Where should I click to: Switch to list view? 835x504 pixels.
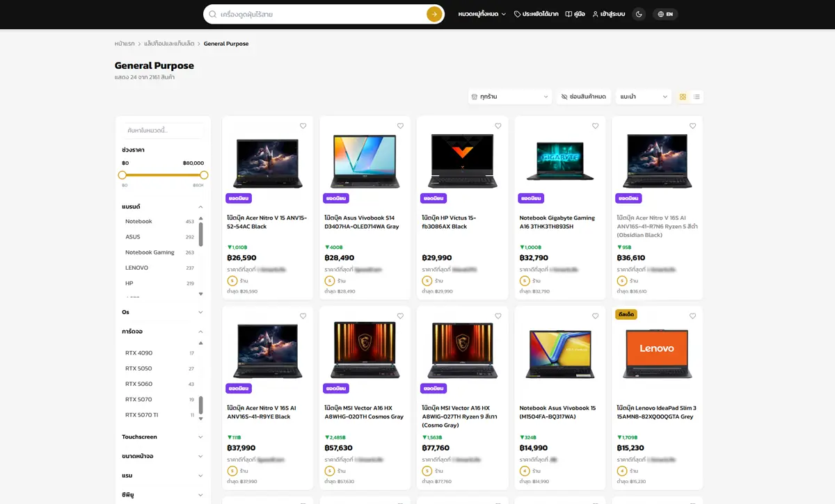click(x=697, y=97)
